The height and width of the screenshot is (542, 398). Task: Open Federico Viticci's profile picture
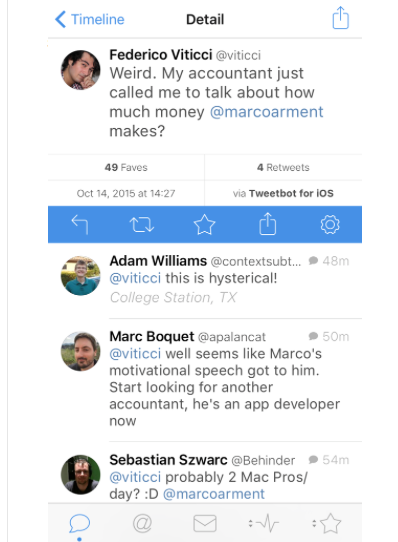pyautogui.click(x=81, y=70)
